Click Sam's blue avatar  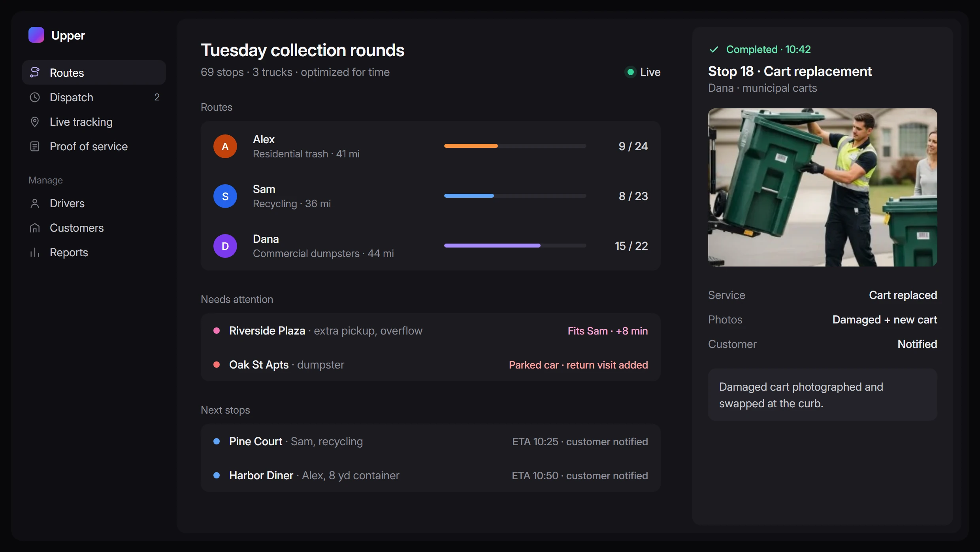pyautogui.click(x=225, y=196)
